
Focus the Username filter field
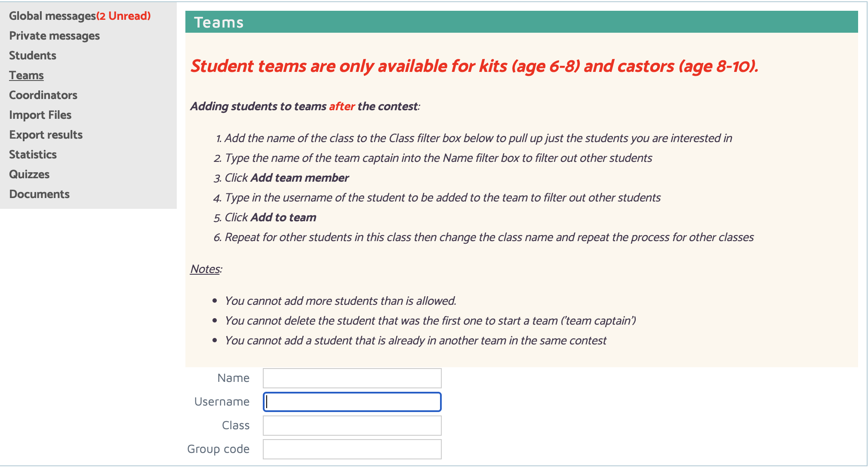(x=352, y=402)
